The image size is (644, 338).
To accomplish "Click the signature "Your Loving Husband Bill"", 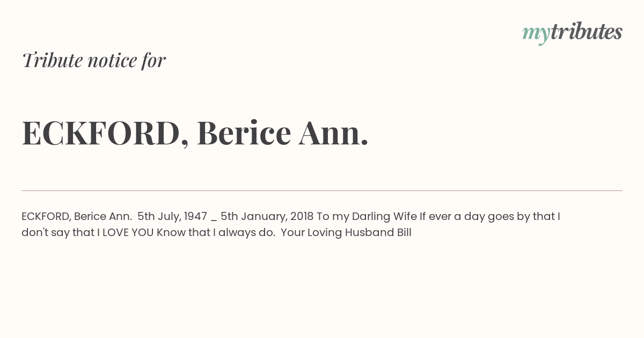I will click(x=346, y=233).
